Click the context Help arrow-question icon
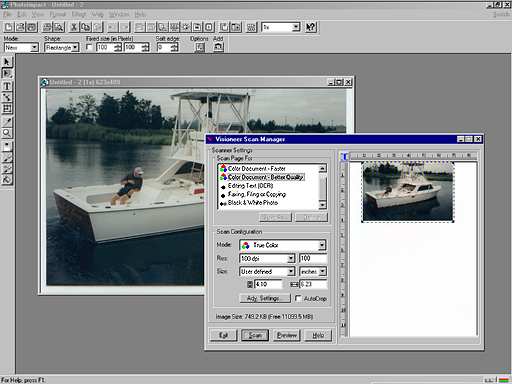512x384 pixels. [x=311, y=27]
